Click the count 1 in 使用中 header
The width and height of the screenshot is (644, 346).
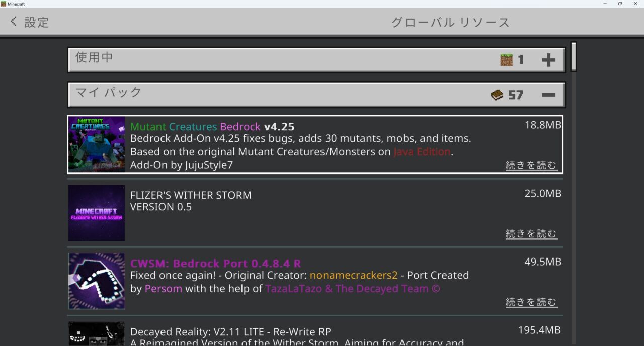[x=521, y=60]
